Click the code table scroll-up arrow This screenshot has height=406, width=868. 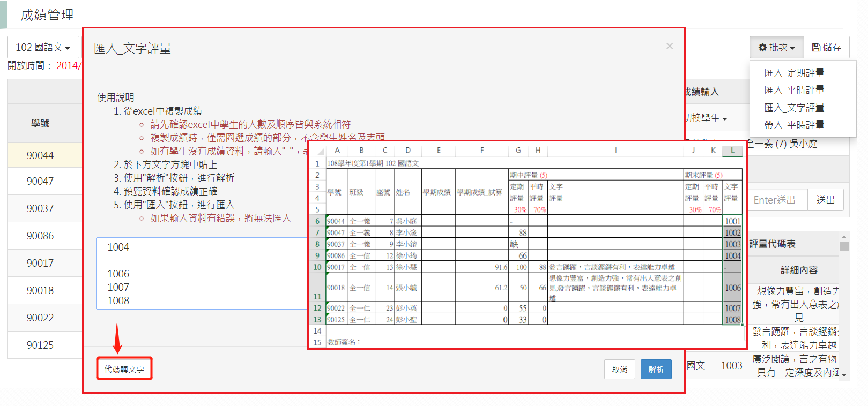coord(844,236)
